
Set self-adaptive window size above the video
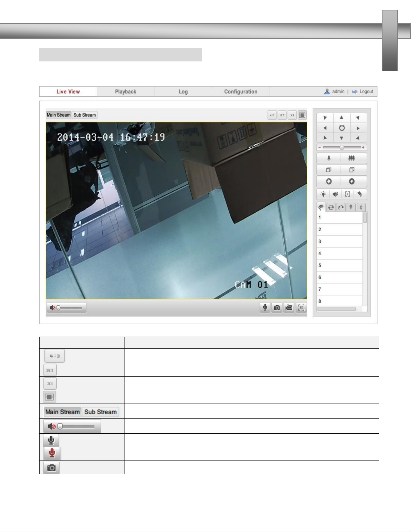click(302, 115)
